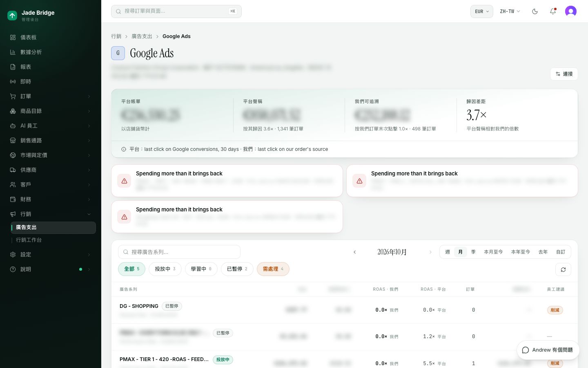Image resolution: width=588 pixels, height=368 pixels.
Task: Open 即時 realtime in sidebar
Action: pyautogui.click(x=51, y=81)
